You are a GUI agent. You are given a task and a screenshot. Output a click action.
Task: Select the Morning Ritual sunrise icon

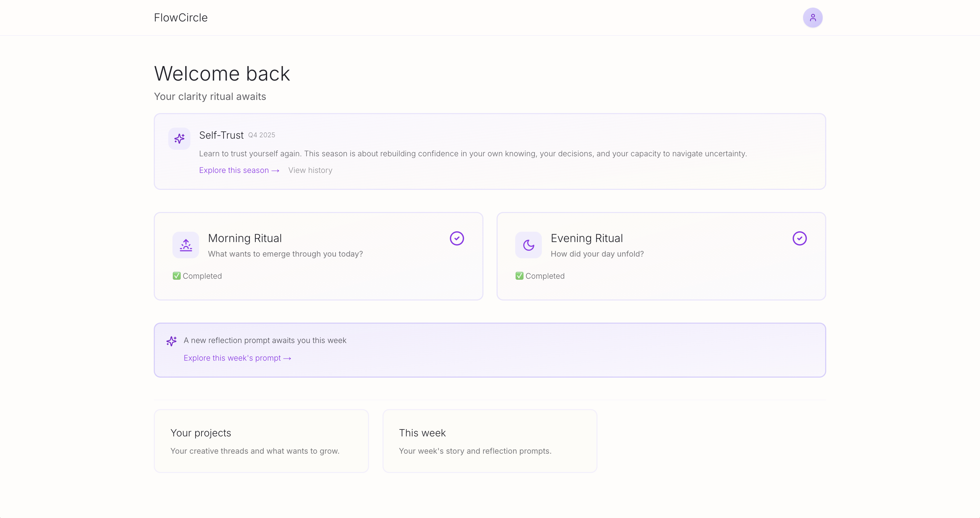click(x=185, y=245)
